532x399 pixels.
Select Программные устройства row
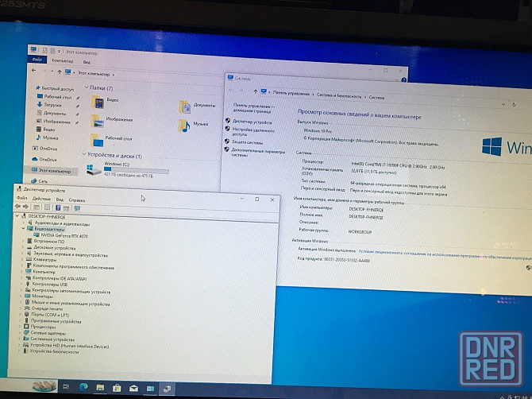(56, 321)
